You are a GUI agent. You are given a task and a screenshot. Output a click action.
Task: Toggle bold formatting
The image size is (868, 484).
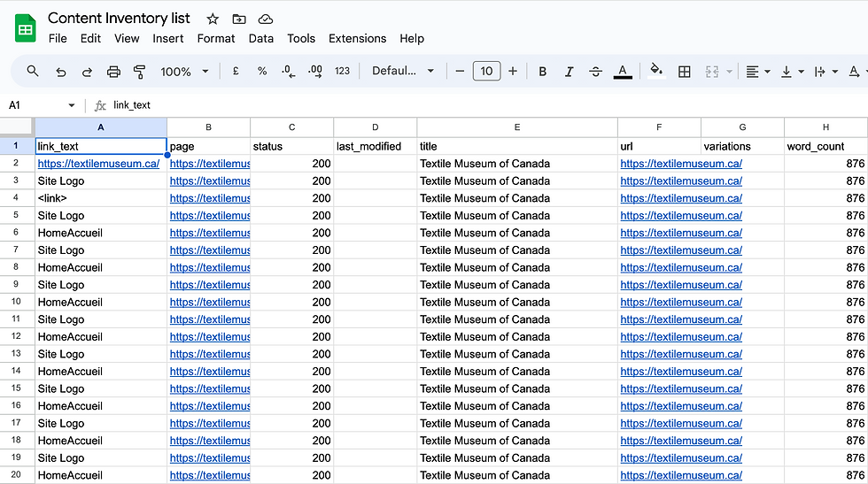pyautogui.click(x=542, y=72)
